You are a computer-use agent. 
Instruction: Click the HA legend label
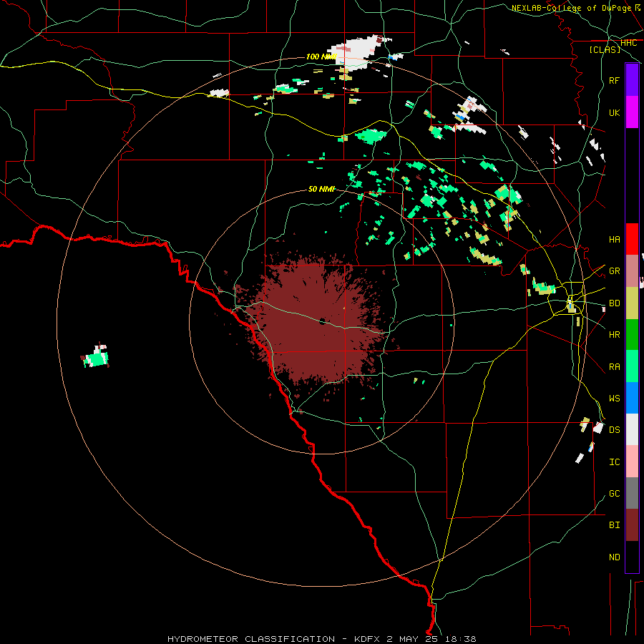pos(614,239)
